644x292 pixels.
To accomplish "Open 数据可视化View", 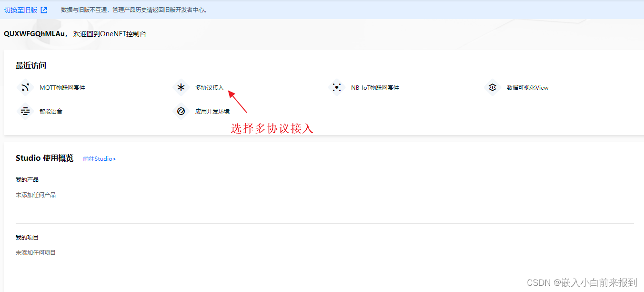I will coord(528,88).
